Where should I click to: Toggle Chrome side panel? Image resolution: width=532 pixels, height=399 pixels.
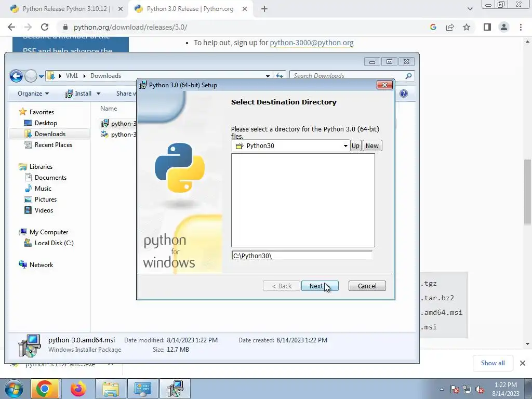tap(487, 27)
